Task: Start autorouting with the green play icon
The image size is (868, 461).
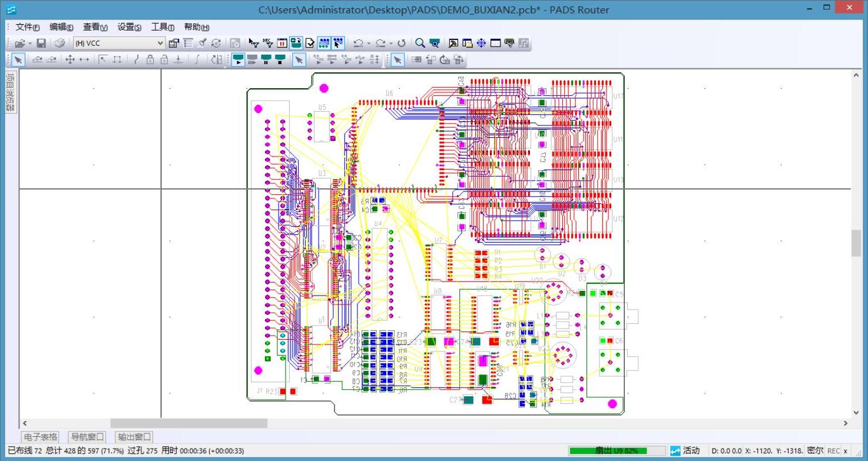Action: 238,59
